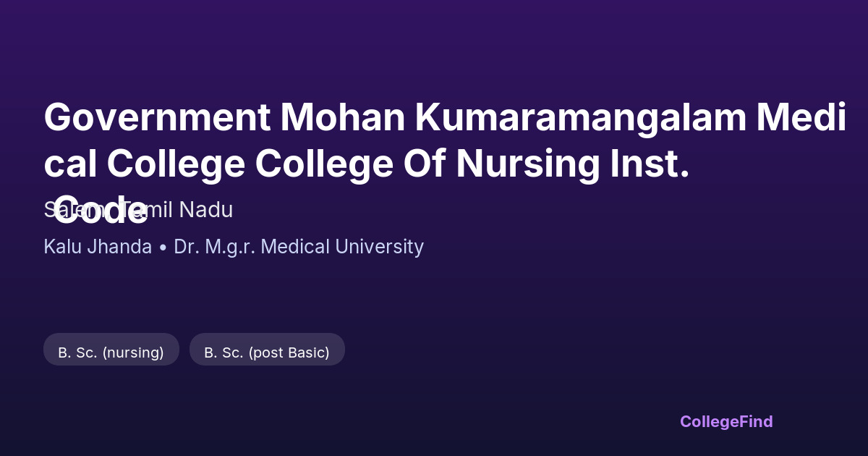Click "cal" starting the second title line
This screenshot has width=868, height=456.
click(x=70, y=164)
